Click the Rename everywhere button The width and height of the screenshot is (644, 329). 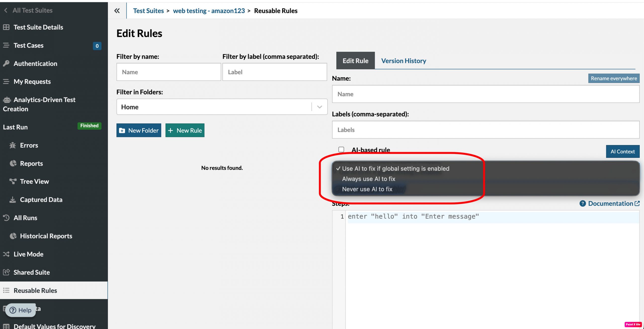point(614,78)
